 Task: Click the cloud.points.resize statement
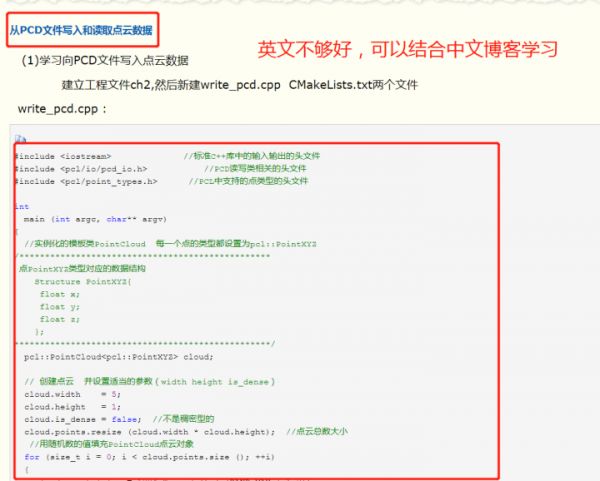point(150,432)
